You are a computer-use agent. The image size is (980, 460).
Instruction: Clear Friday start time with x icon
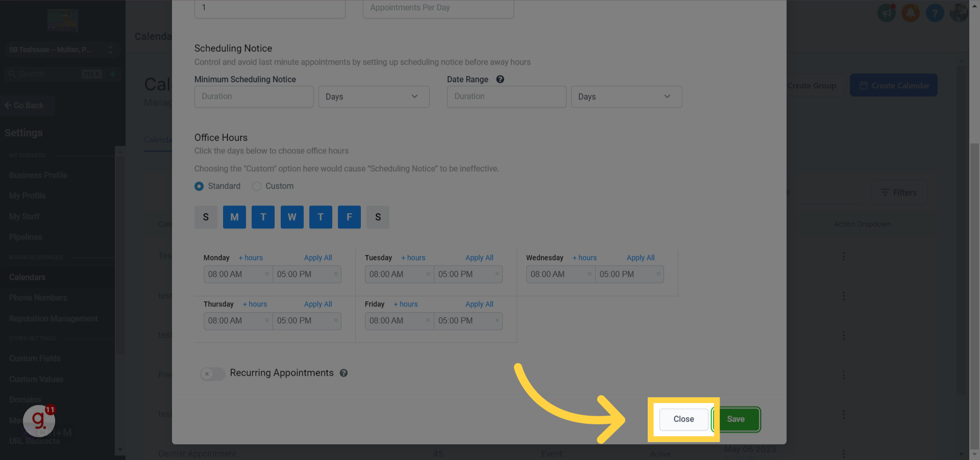[x=428, y=320]
